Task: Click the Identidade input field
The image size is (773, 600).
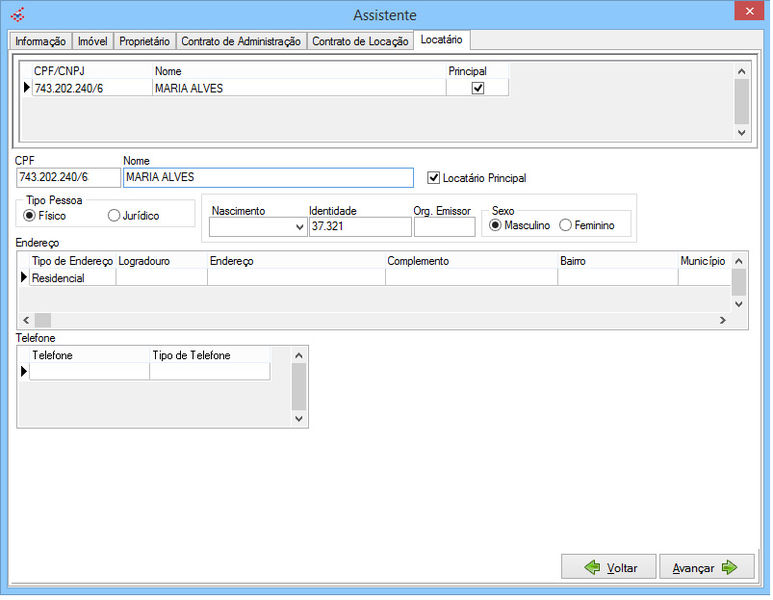Action: [x=359, y=228]
